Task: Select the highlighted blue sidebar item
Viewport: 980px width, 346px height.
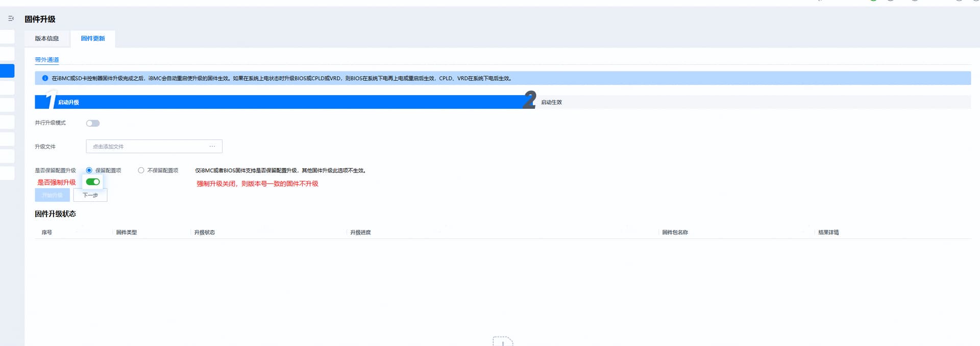Action: point(7,71)
